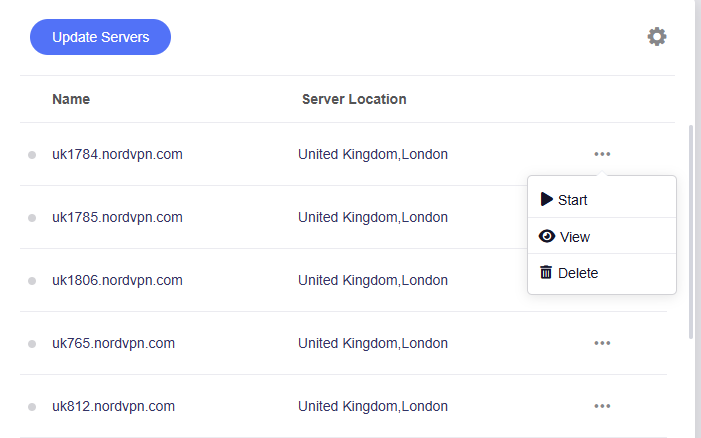Click the uk1785.nordvpn.com server name

(117, 217)
